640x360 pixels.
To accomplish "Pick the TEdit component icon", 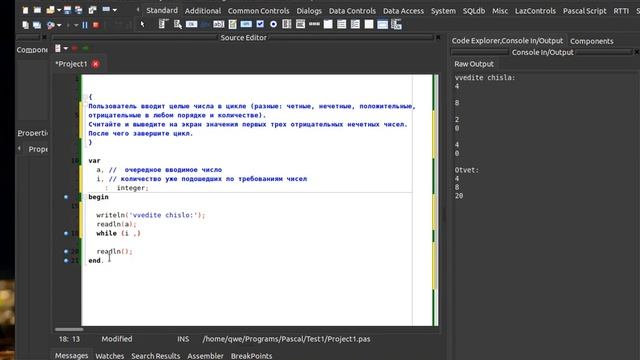I will pos(218,24).
